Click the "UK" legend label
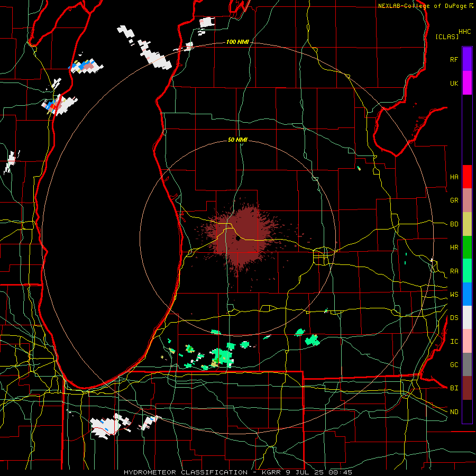Screen dimensions: 476x476 click(x=454, y=83)
